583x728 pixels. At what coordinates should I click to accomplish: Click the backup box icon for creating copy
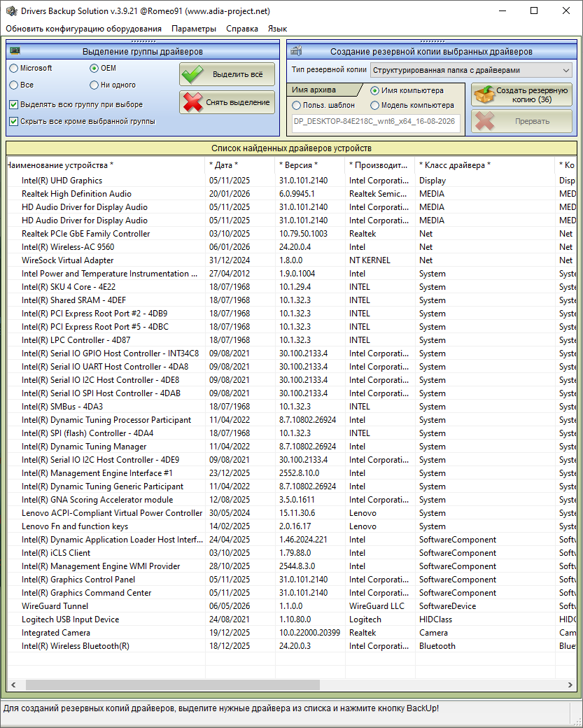pyautogui.click(x=484, y=94)
